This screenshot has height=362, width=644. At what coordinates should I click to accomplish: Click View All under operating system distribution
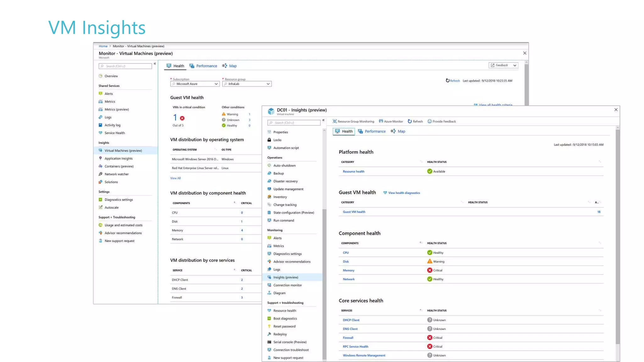pyautogui.click(x=175, y=178)
